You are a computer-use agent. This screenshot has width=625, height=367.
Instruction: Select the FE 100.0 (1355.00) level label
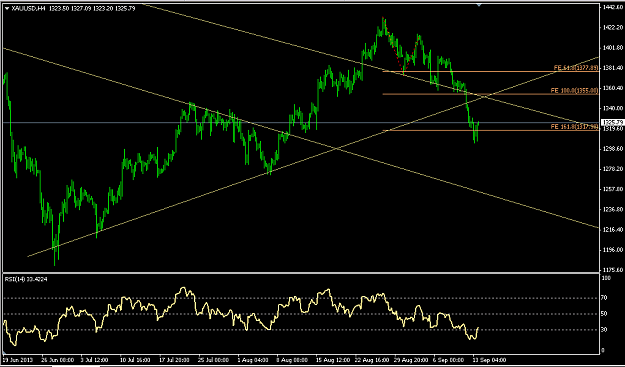[574, 91]
